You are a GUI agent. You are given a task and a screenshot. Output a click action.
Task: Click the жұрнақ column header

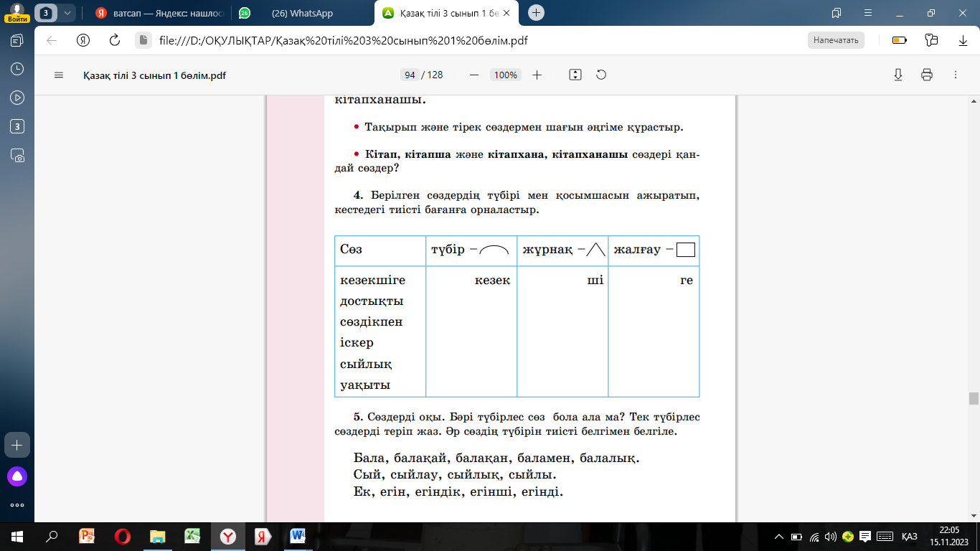click(x=563, y=250)
